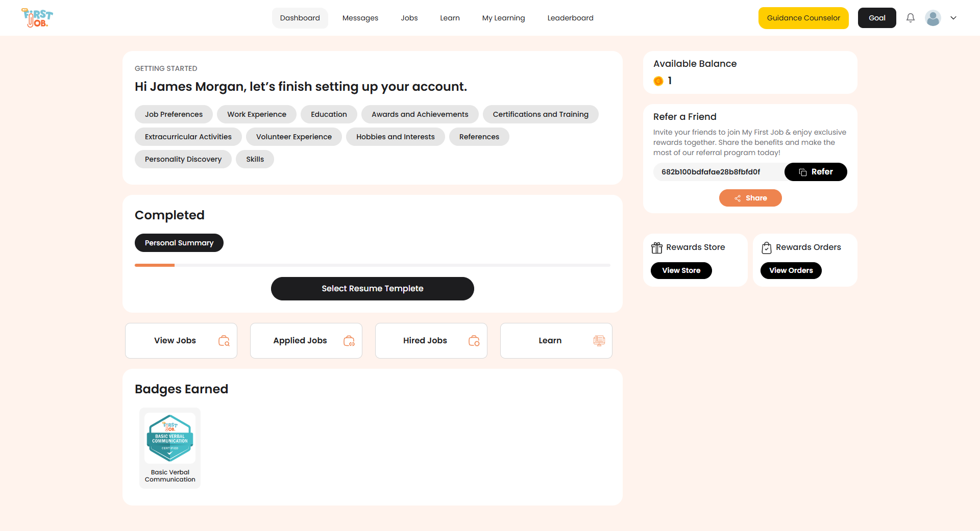This screenshot has width=980, height=531.
Task: Click the Rewards Store gift icon
Action: click(x=656, y=247)
